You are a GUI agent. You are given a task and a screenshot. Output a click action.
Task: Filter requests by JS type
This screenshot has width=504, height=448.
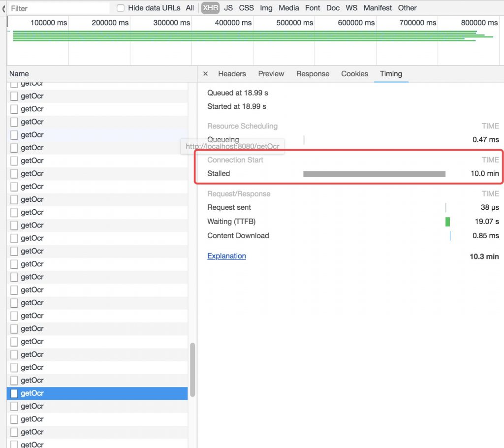(x=228, y=8)
